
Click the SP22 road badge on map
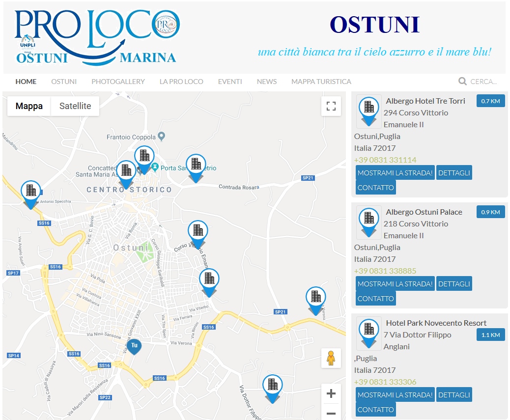pos(105,397)
